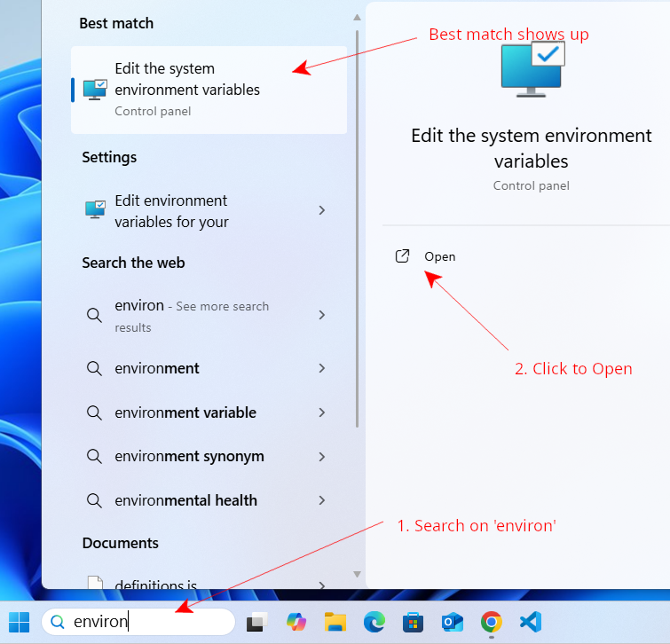Screen dimensions: 670x644
Task: Click 'environ - See more search results'
Action: click(x=209, y=316)
